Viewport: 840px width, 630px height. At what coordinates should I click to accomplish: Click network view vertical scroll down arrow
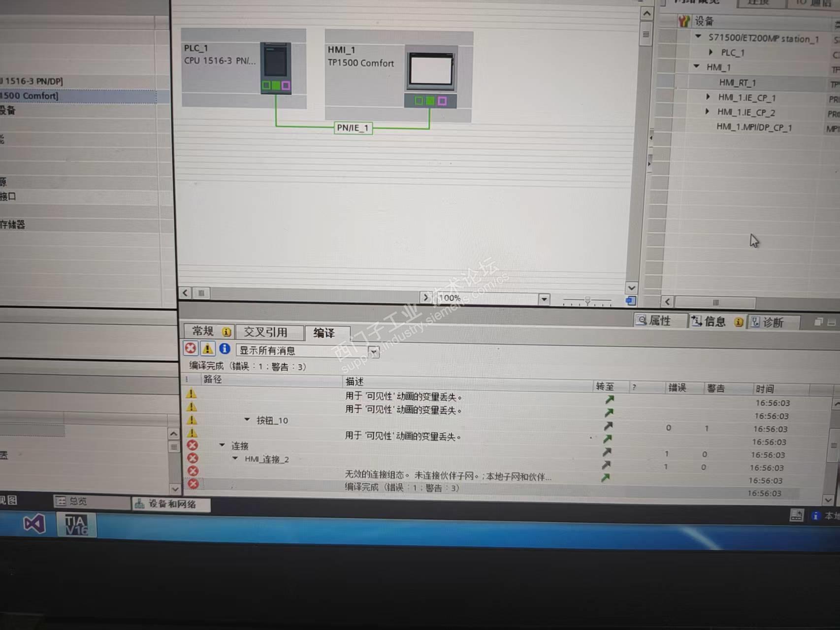(x=631, y=288)
